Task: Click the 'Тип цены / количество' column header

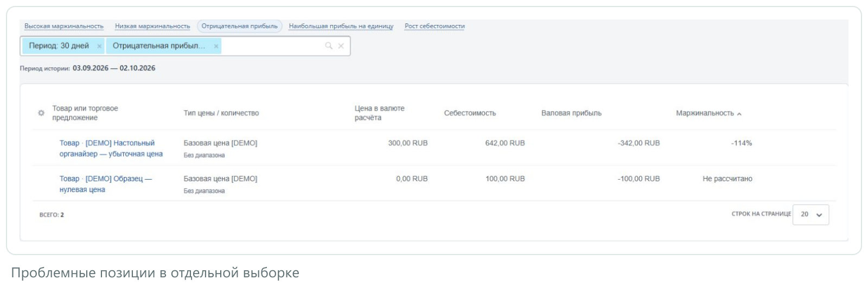Action: (x=221, y=113)
